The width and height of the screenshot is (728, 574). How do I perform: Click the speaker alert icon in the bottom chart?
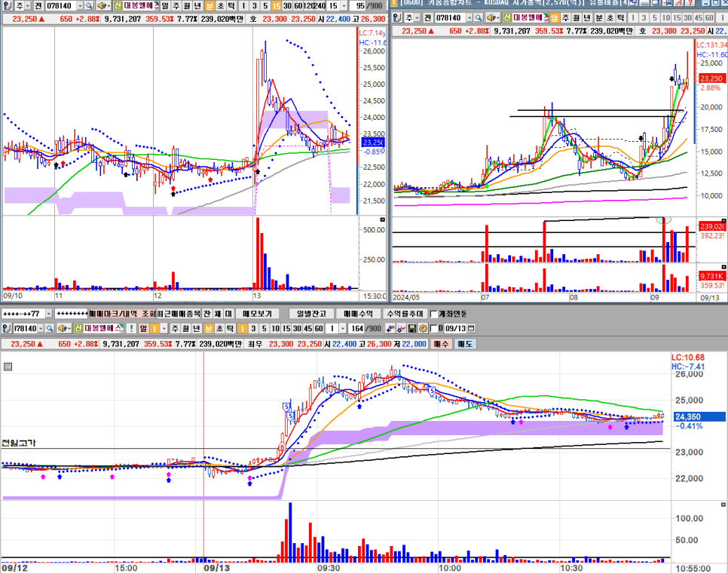point(64,329)
